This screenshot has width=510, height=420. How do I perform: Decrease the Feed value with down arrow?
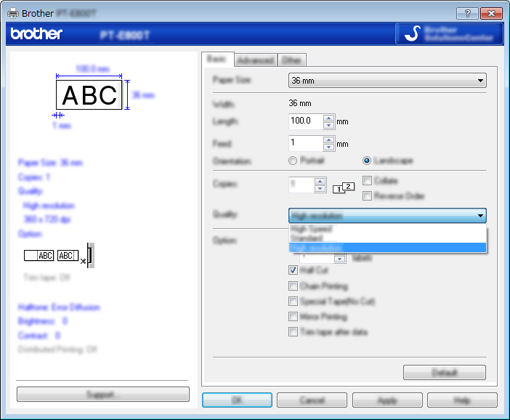[329, 148]
